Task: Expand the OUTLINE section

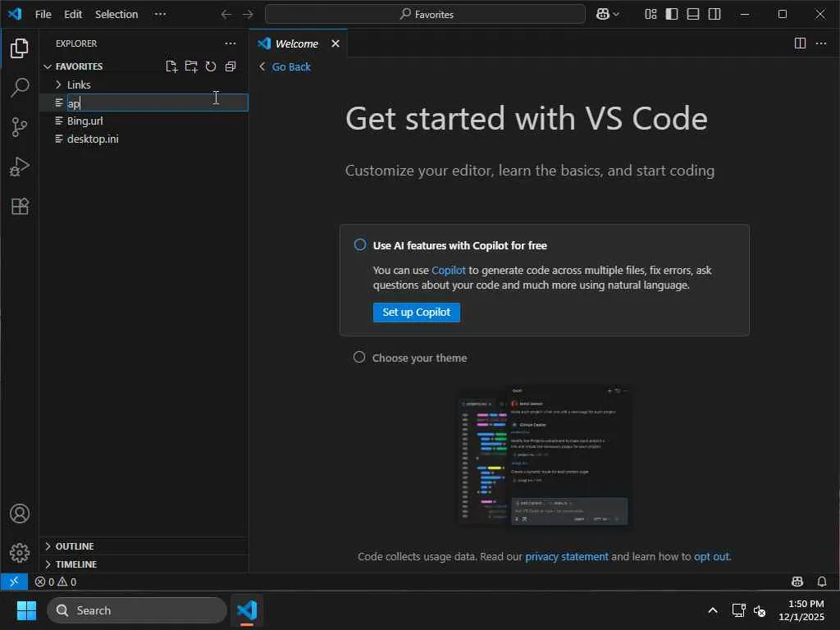Action: pyautogui.click(x=48, y=546)
